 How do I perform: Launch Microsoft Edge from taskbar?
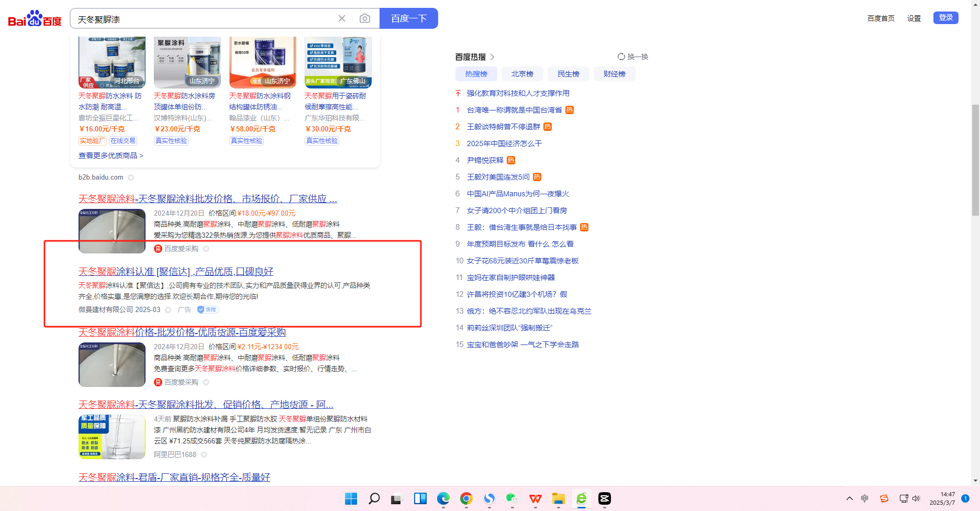pyautogui.click(x=443, y=498)
